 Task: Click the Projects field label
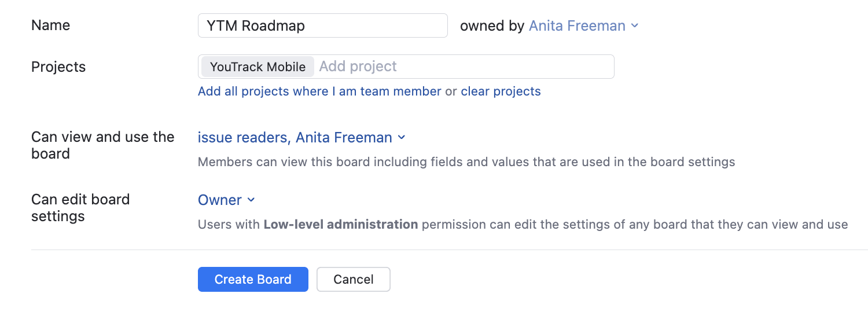pyautogui.click(x=58, y=67)
